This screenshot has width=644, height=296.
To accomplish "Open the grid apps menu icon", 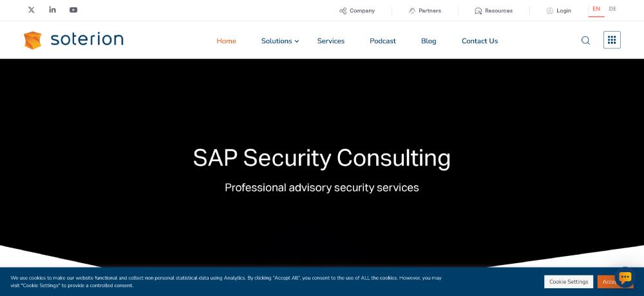I will click(612, 40).
